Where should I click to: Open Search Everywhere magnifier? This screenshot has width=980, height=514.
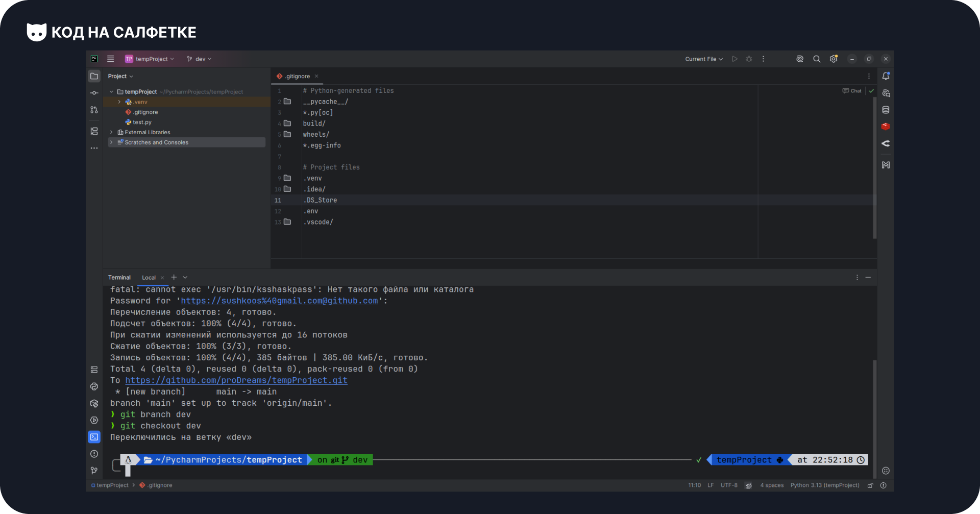pos(817,59)
